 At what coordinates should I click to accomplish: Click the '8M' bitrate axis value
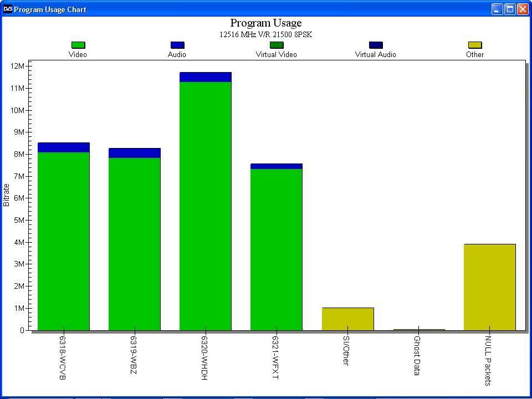[19, 155]
